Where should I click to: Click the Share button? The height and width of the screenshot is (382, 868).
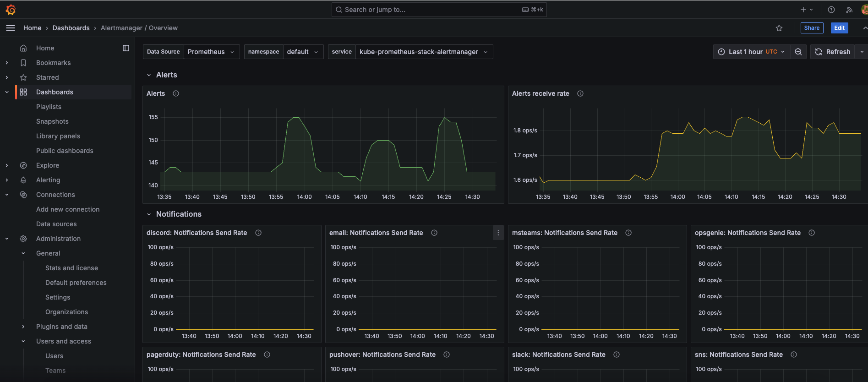coord(811,28)
